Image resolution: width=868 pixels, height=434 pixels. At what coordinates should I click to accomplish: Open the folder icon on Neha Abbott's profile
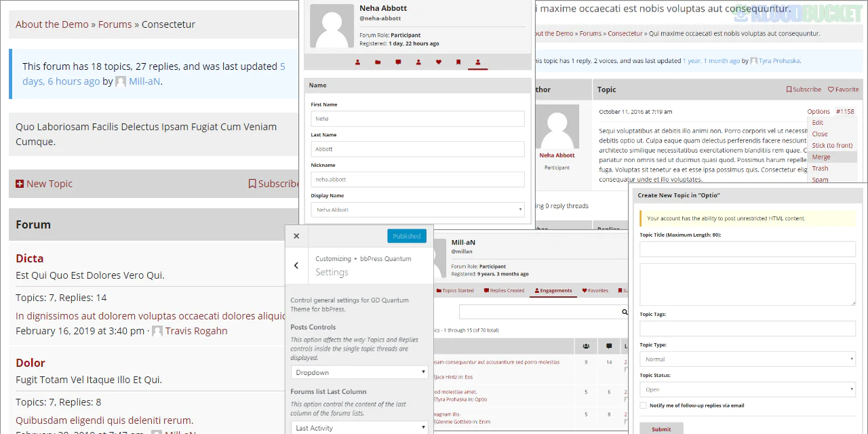tap(378, 62)
